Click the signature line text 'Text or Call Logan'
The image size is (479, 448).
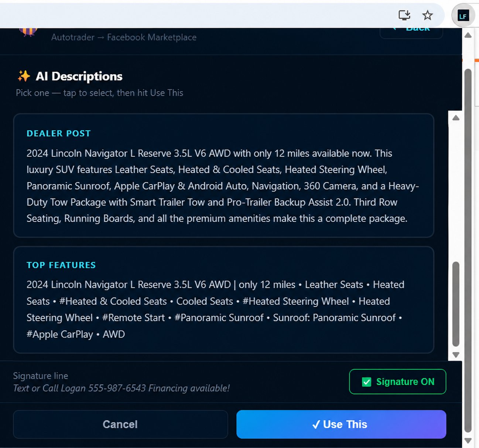pos(122,388)
